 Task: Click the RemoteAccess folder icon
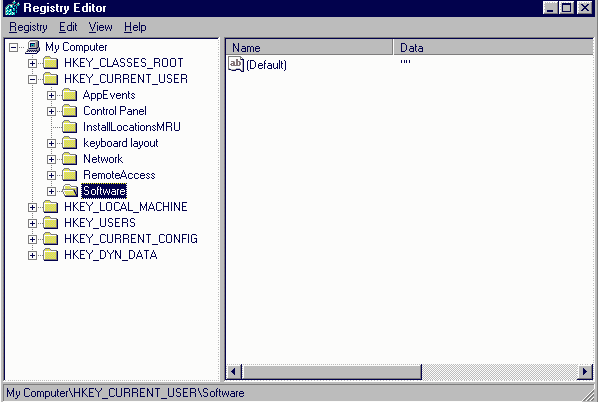69,175
